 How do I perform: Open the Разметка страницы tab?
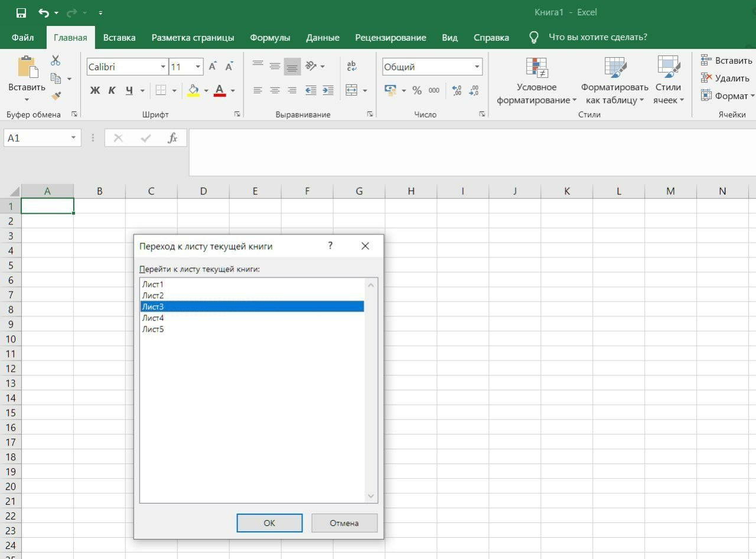point(193,38)
